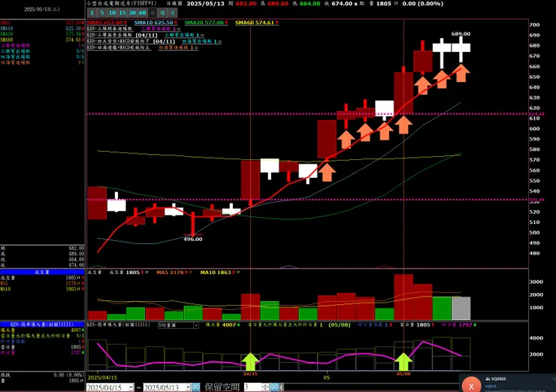Click the SMA60 574.61 legend label

[257, 23]
